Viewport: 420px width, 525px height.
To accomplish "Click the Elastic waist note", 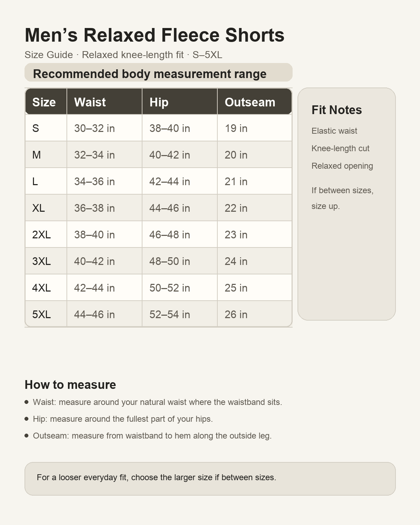I will coord(334,131).
